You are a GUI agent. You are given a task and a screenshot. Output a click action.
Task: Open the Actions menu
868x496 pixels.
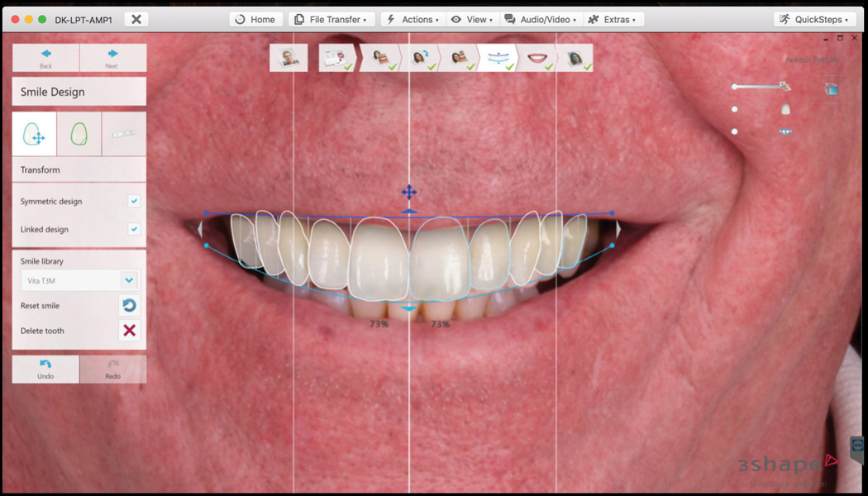point(412,19)
